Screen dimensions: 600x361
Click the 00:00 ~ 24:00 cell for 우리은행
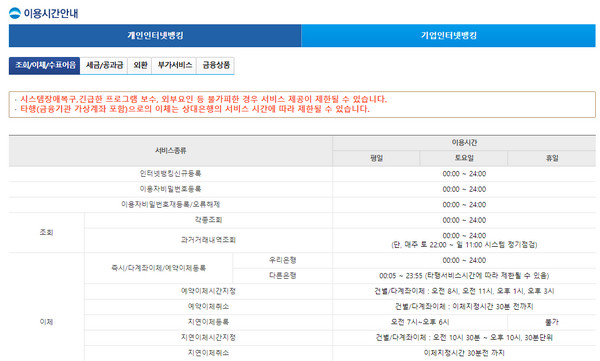(x=464, y=260)
